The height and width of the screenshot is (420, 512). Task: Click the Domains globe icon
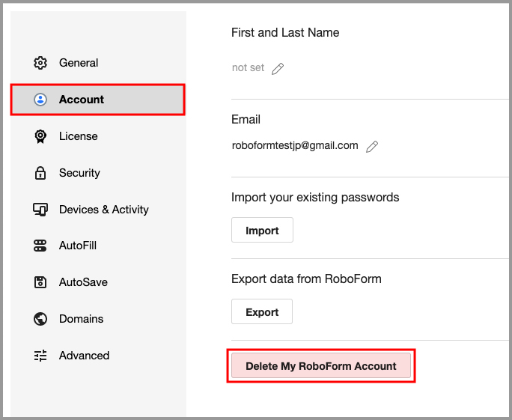(40, 319)
